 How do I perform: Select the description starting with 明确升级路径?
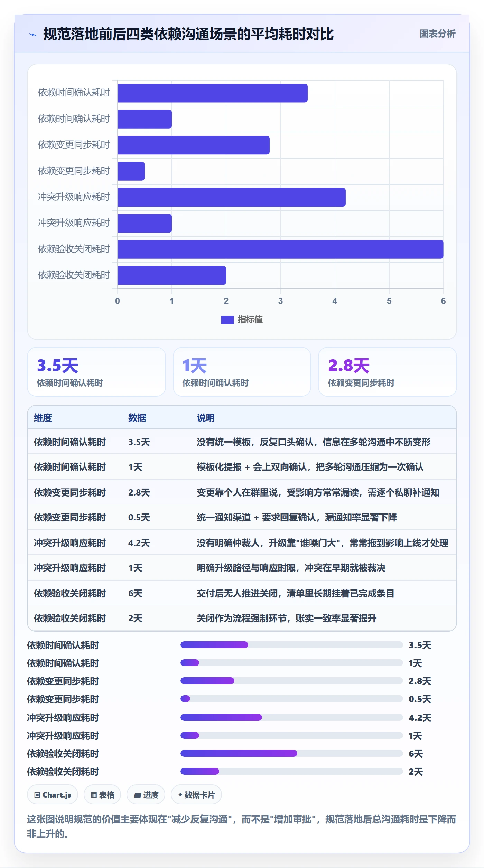pyautogui.click(x=291, y=568)
